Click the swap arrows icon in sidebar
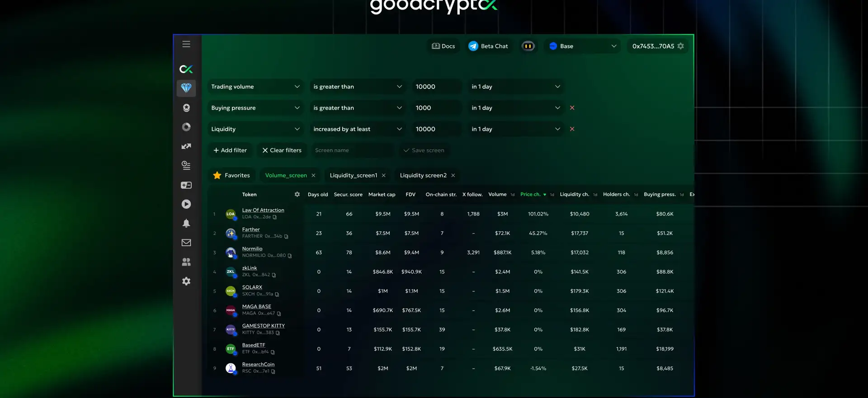This screenshot has width=868, height=398. [x=186, y=146]
